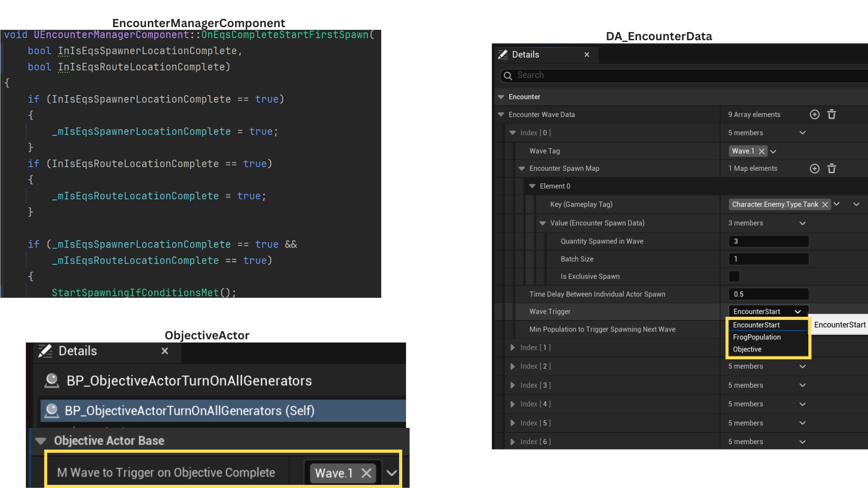Toggle the Is Exclusive Spawn checkbox
The image size is (868, 488).
pos(734,277)
